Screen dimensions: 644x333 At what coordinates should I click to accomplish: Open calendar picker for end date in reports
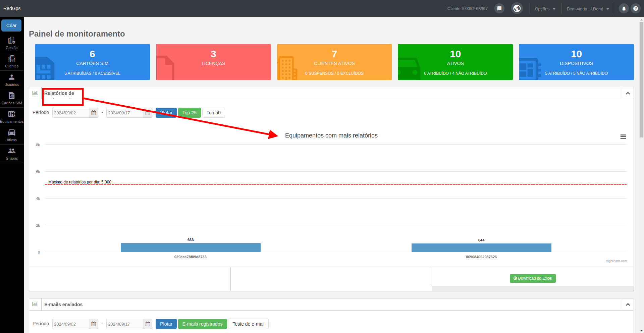tap(148, 113)
